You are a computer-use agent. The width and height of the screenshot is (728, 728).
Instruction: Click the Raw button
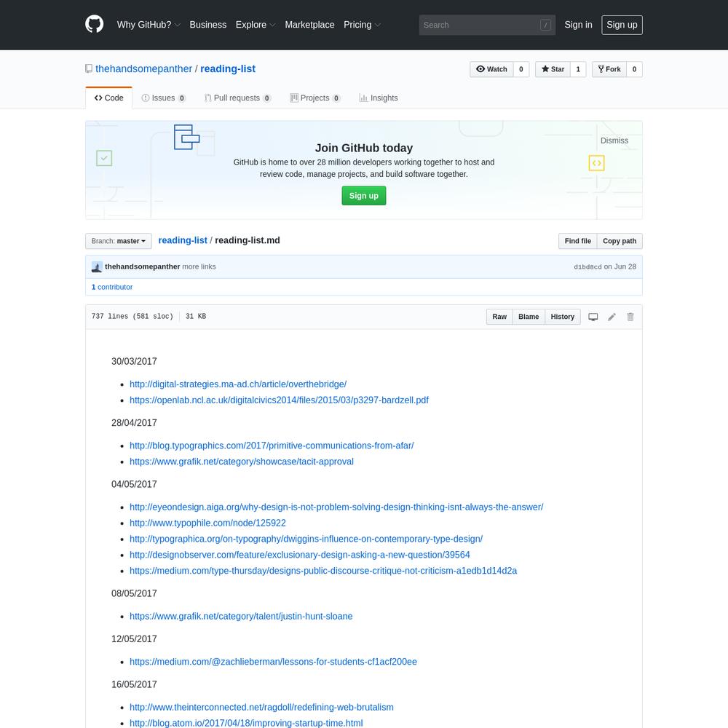pos(499,317)
